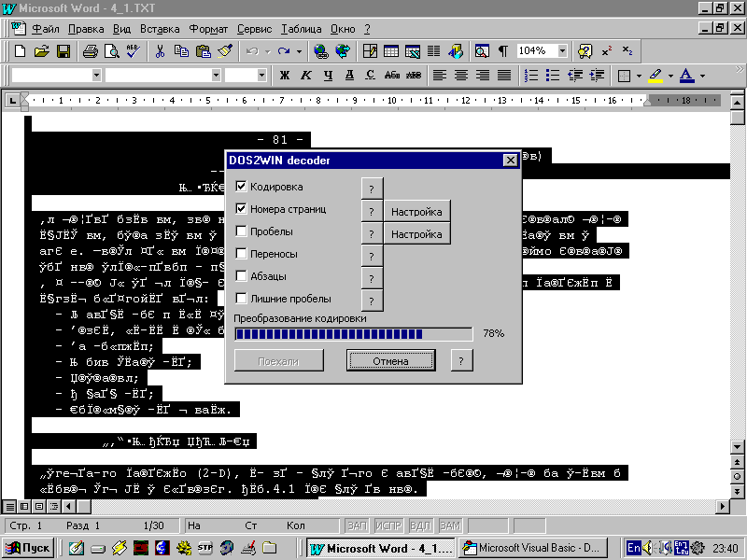The width and height of the screenshot is (747, 560).
Task: Activate the Format Painter brush
Action: (x=225, y=51)
